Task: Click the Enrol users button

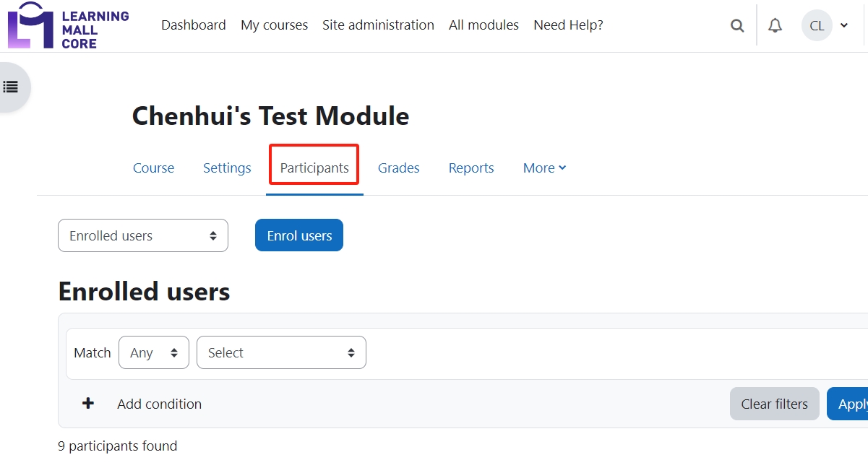Action: [x=298, y=235]
